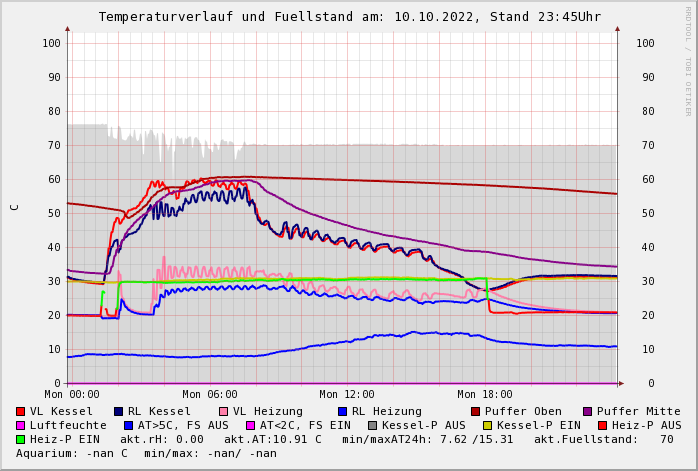Click the pink VL Heizung legend swatch
This screenshot has width=698, height=471.
click(223, 411)
